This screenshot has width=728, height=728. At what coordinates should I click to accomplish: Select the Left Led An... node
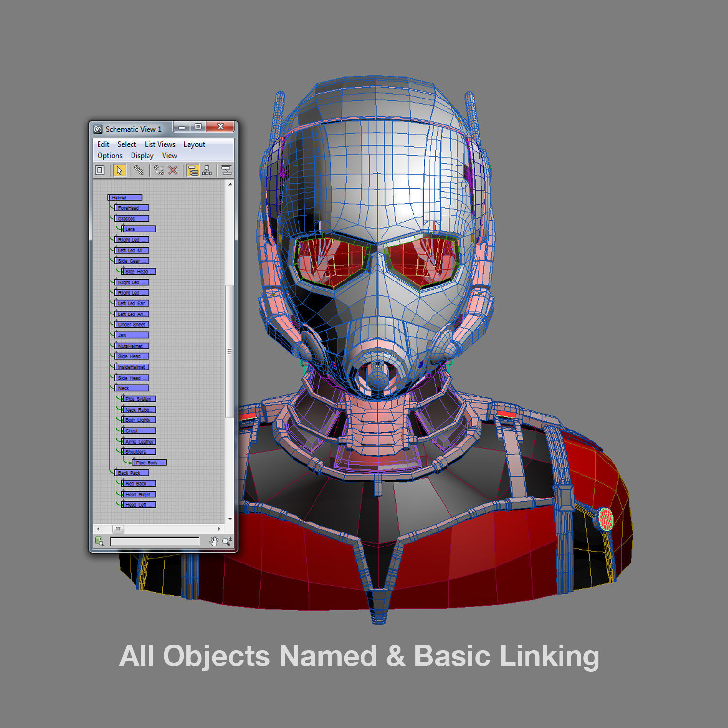132,314
